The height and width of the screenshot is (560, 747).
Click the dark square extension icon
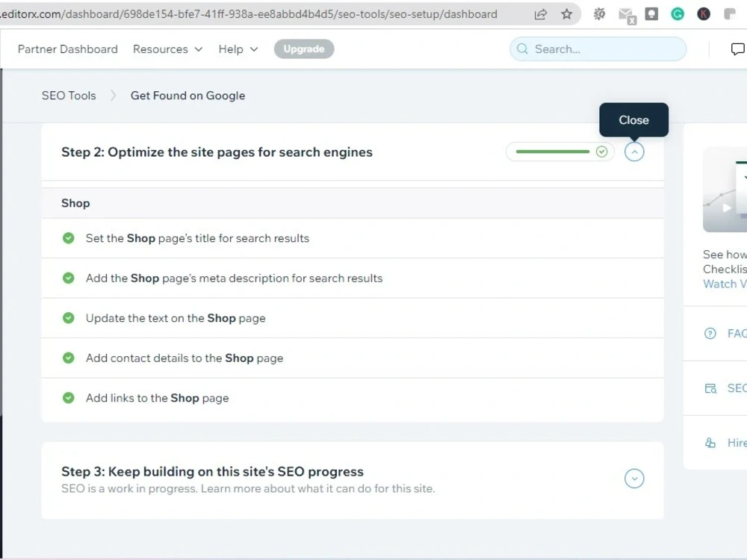pos(651,14)
